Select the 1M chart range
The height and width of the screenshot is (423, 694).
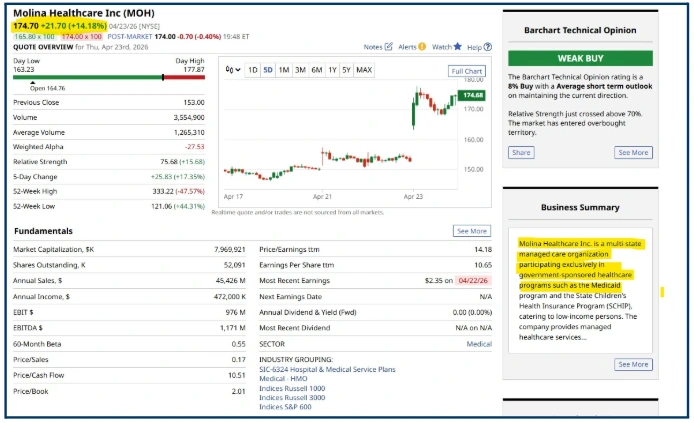(284, 70)
